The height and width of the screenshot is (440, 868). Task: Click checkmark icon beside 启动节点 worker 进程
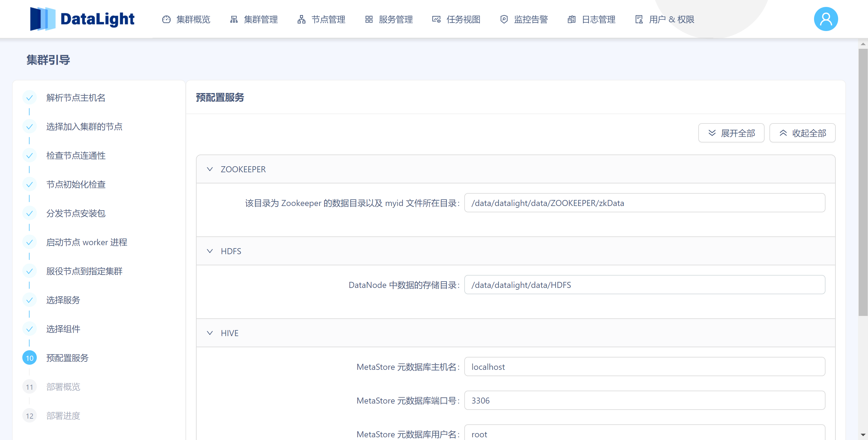tap(29, 243)
